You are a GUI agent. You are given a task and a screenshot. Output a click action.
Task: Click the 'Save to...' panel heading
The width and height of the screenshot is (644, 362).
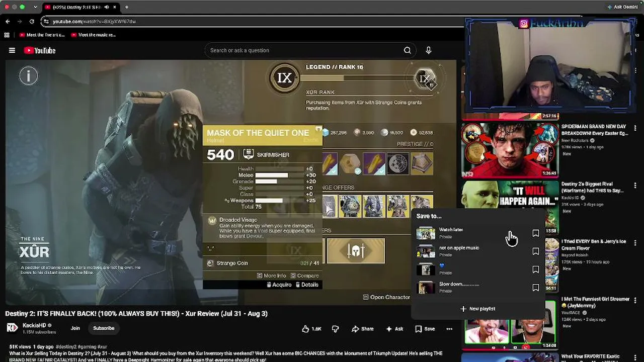point(429,216)
